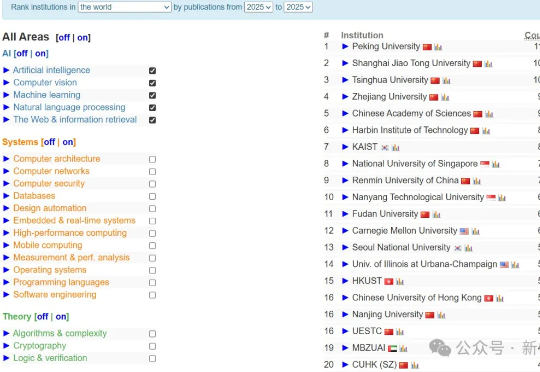Open the Operating systems area link
The image size is (540, 372).
pyautogui.click(x=50, y=270)
